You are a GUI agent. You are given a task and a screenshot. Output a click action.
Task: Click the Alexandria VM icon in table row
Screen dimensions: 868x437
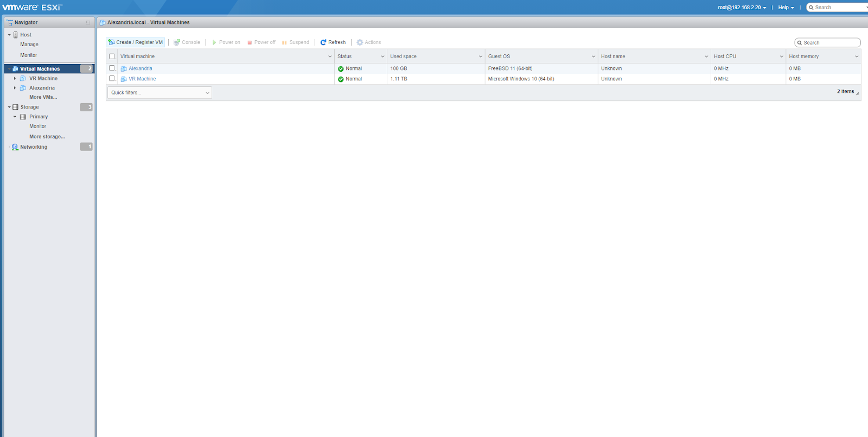tap(124, 69)
